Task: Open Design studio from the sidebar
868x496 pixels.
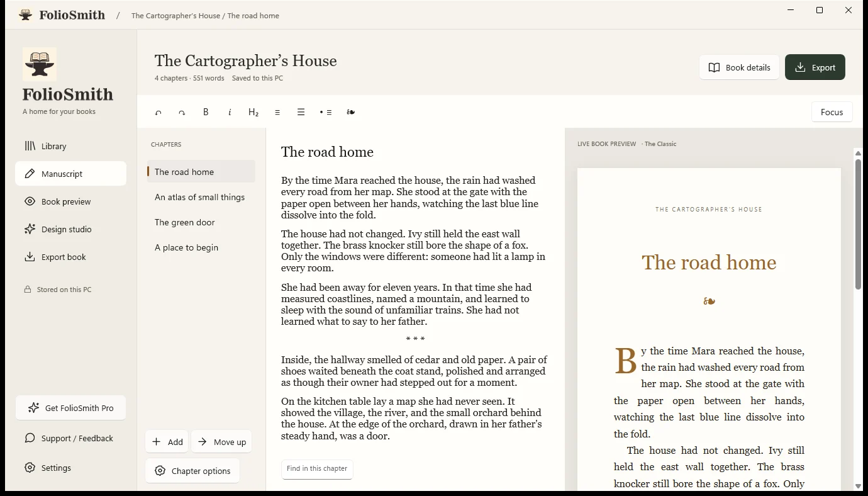Action: coord(70,229)
